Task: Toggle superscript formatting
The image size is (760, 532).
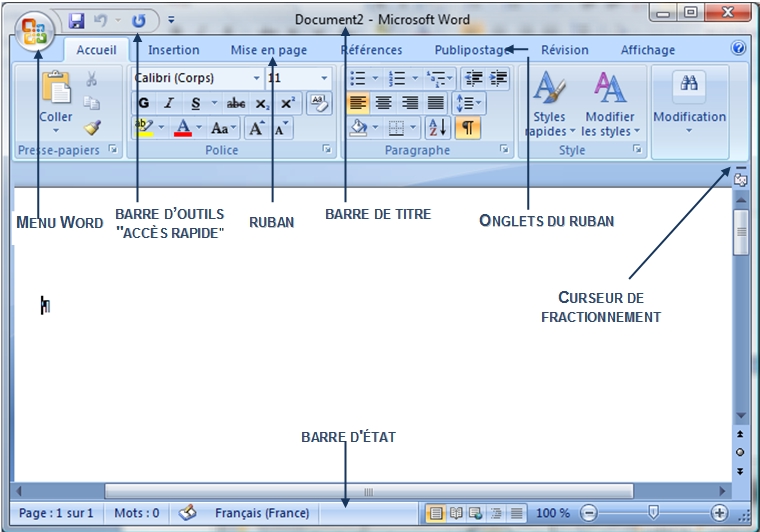Action: (288, 103)
